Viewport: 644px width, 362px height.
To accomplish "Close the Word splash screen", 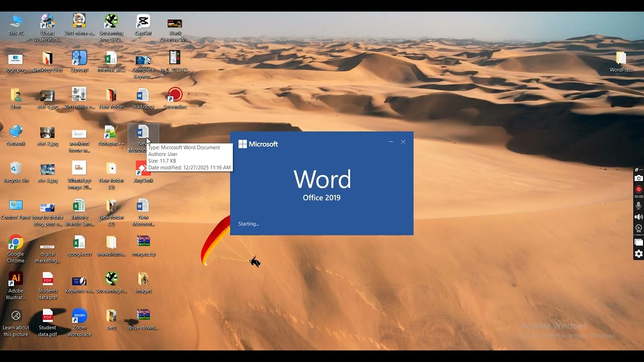I will click(403, 142).
